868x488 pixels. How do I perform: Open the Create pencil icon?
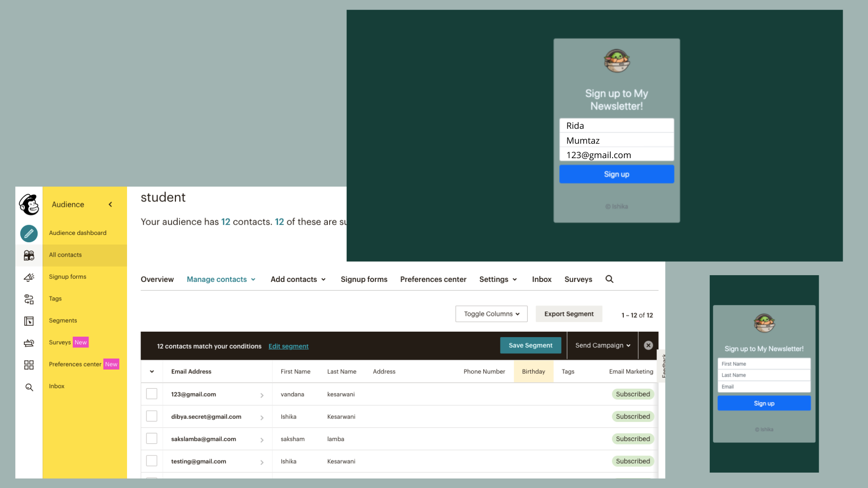tap(29, 234)
